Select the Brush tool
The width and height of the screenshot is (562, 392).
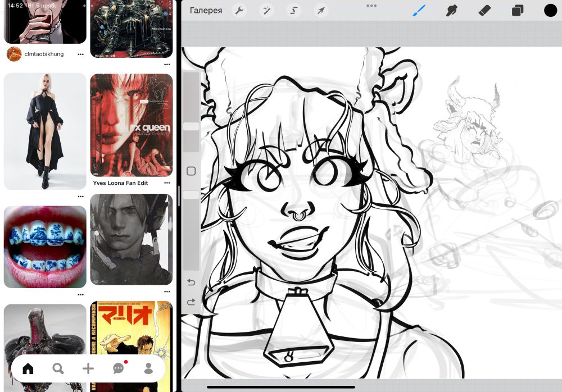click(419, 11)
